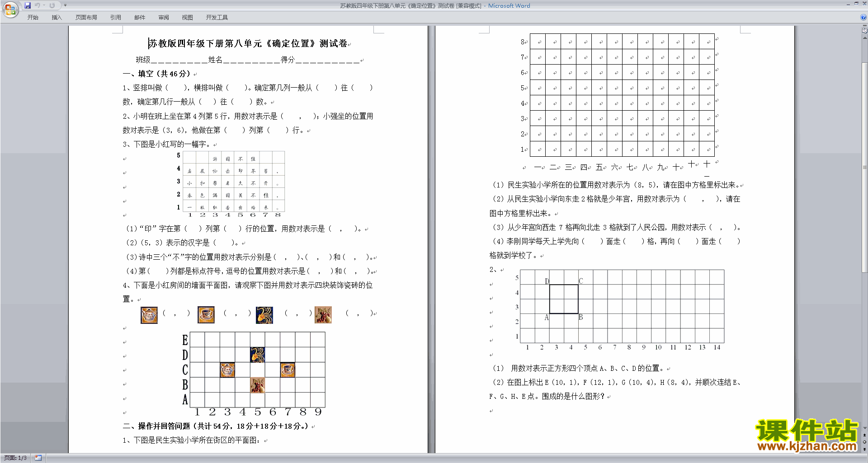The width and height of the screenshot is (868, 463).
Task: Click the 页面: 1/3 page indicator
Action: point(15,458)
